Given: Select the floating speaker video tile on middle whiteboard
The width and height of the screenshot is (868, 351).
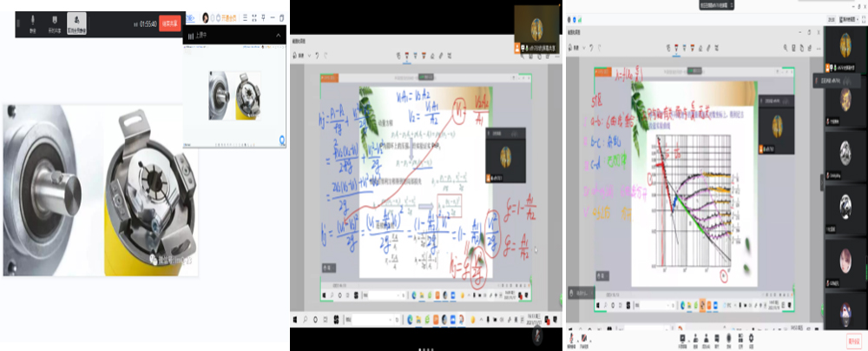Looking at the screenshot, I should [506, 156].
